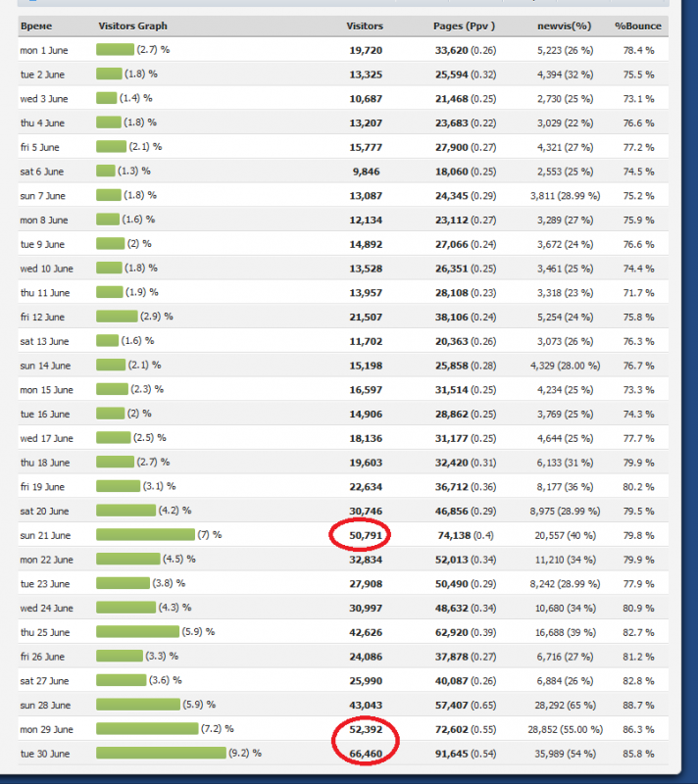Viewport: 698px width, 784px height.
Task: Open the sun 21 June date entry
Action: pyautogui.click(x=45, y=535)
